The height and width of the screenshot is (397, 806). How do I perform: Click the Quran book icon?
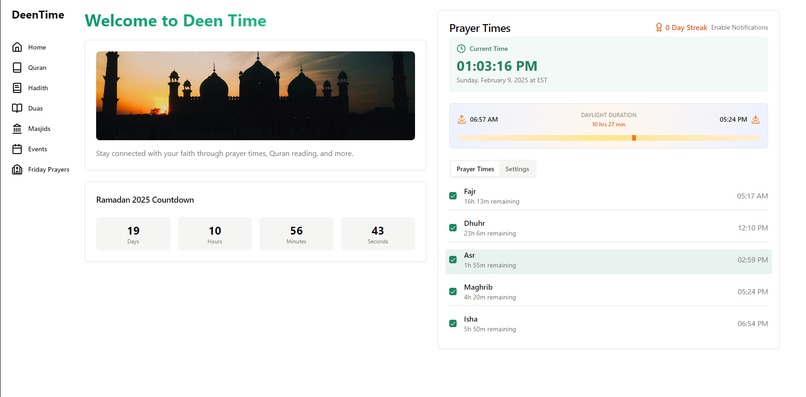(17, 67)
